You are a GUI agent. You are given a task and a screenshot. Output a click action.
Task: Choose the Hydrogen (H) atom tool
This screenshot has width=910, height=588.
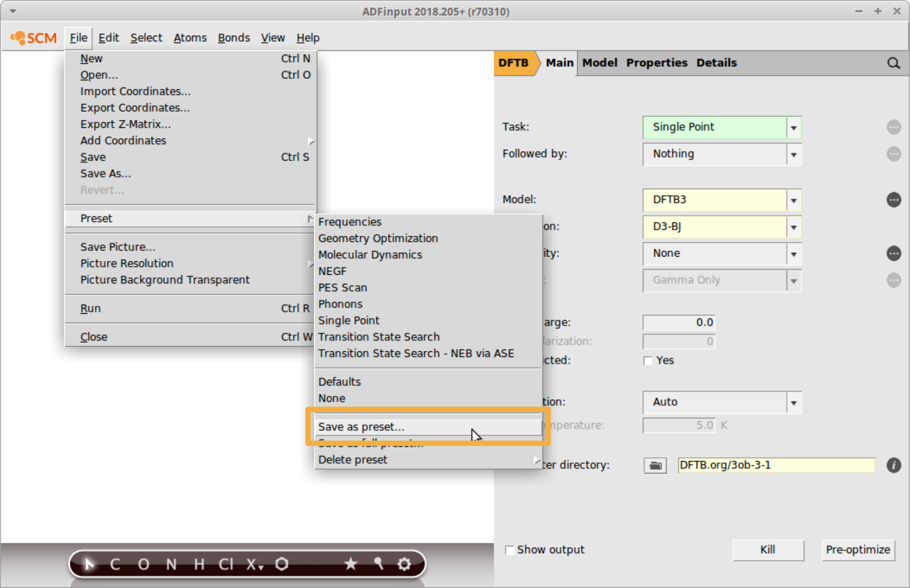point(199,564)
